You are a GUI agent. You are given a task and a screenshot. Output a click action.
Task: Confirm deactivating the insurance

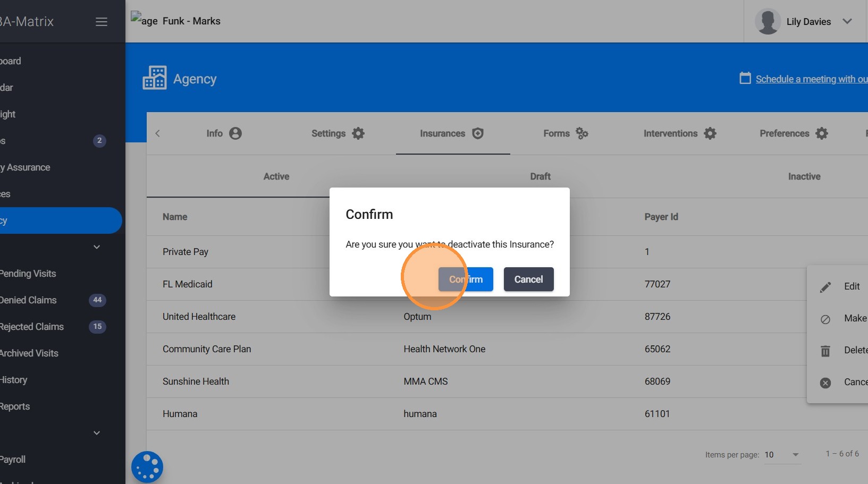coord(466,279)
